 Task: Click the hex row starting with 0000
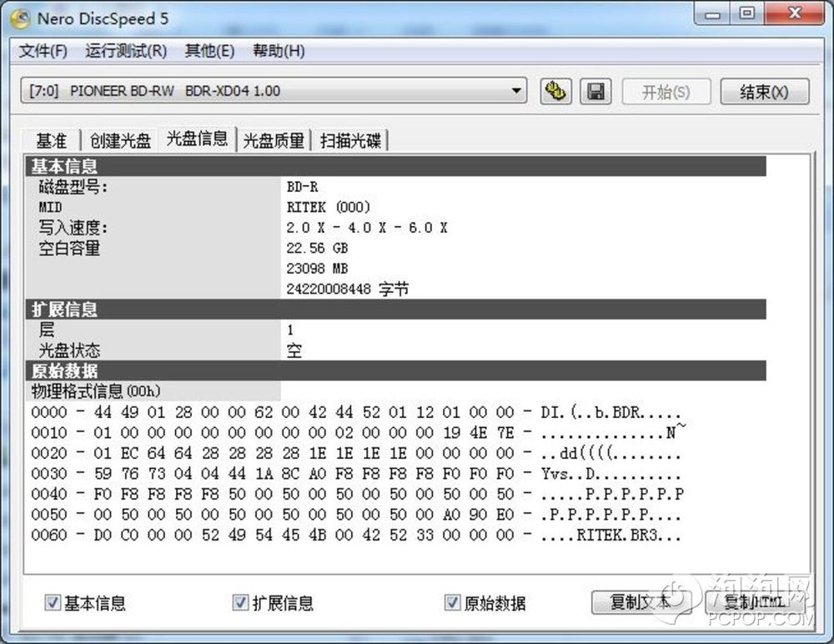pyautogui.click(x=356, y=412)
